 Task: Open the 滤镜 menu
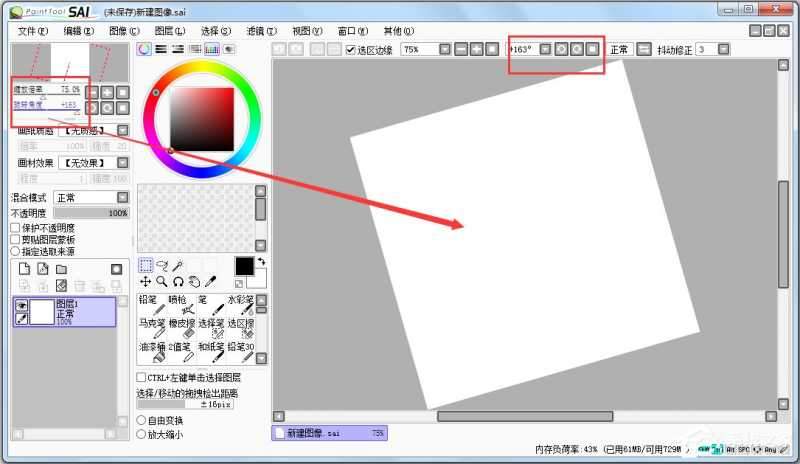[x=261, y=31]
